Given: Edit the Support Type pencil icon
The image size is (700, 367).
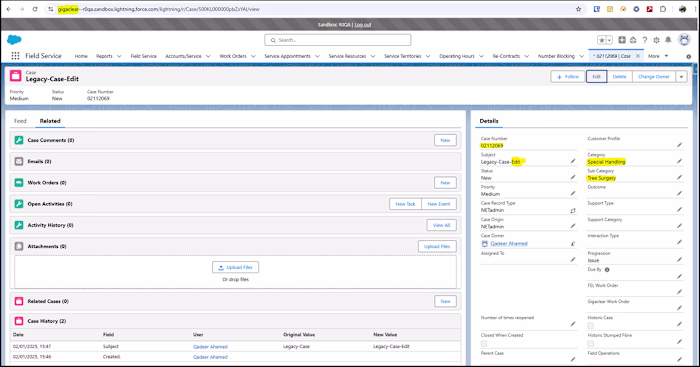Looking at the screenshot, I should 679,209.
